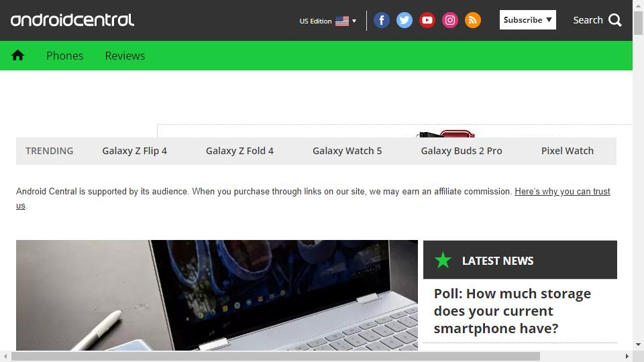
Task: Open the Phones menu
Action: click(64, 56)
